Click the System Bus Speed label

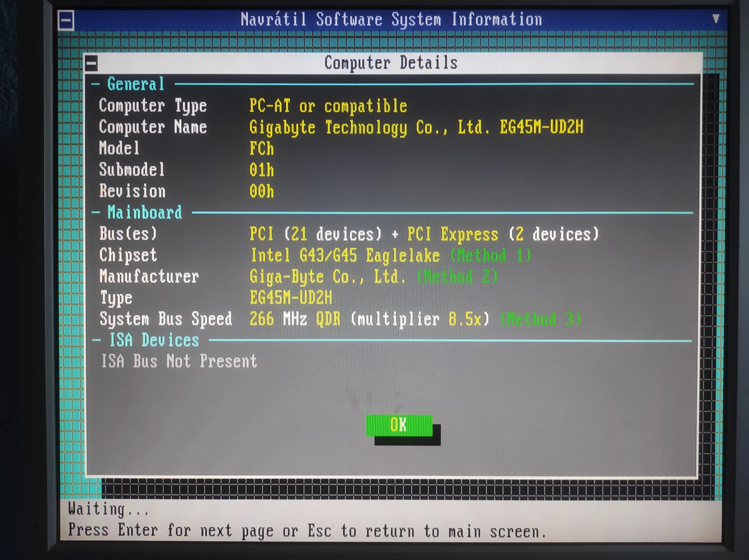tap(166, 319)
